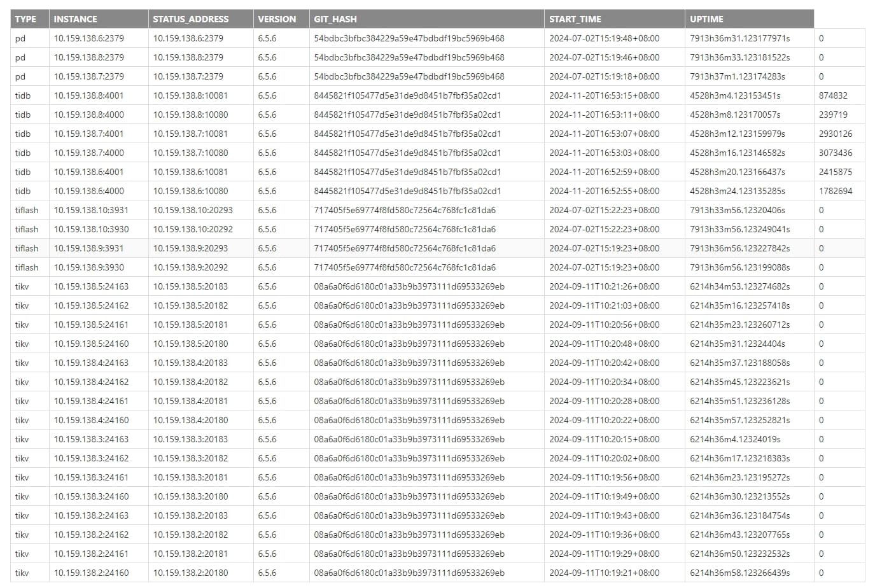875x588 pixels.
Task: Click the value 1782694
Action: click(835, 191)
